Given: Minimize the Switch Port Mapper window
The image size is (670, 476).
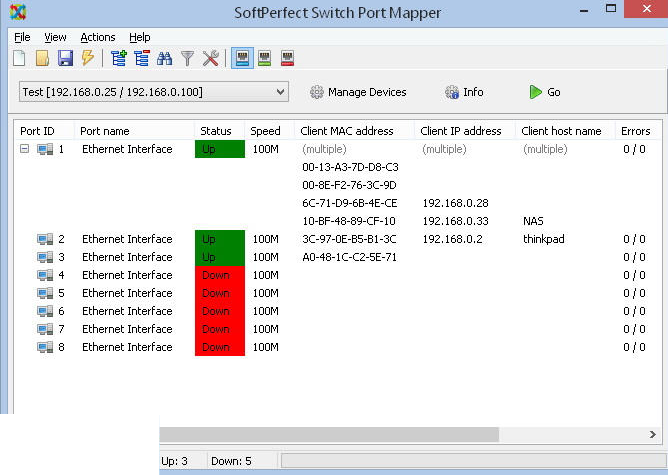Looking at the screenshot, I should pyautogui.click(x=584, y=9).
